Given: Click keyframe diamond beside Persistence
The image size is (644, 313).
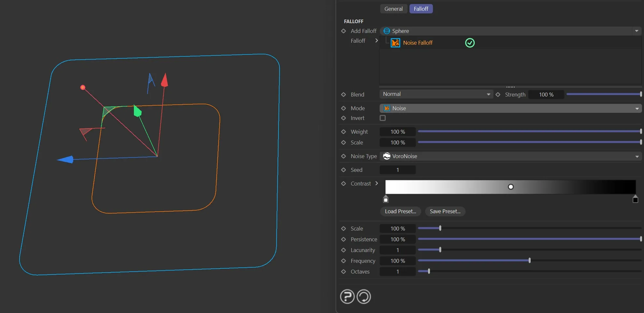Looking at the screenshot, I should [343, 239].
